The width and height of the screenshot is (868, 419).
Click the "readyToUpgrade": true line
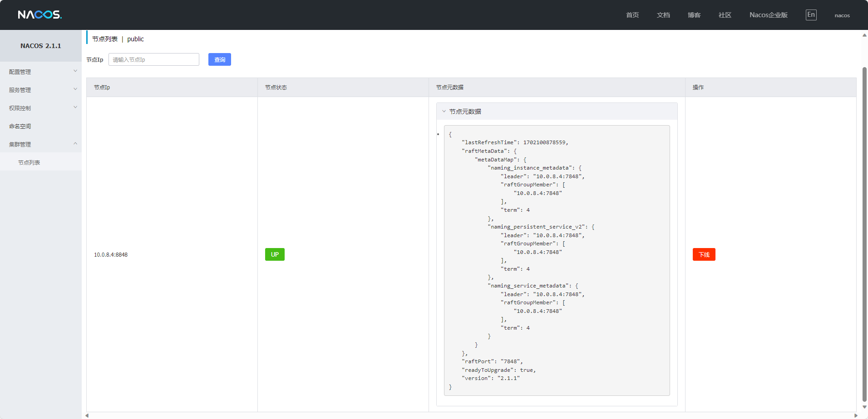[498, 370]
